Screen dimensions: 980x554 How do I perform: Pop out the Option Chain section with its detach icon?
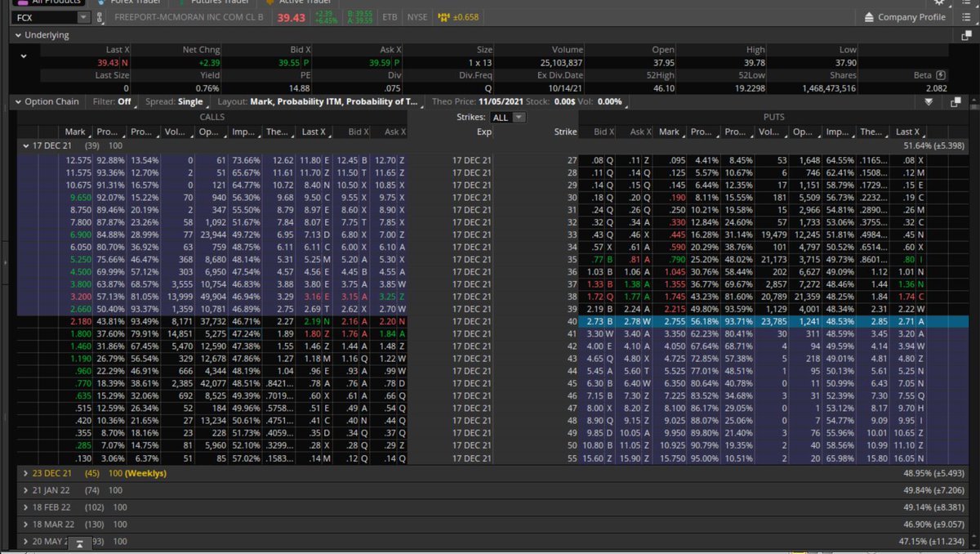(x=956, y=102)
